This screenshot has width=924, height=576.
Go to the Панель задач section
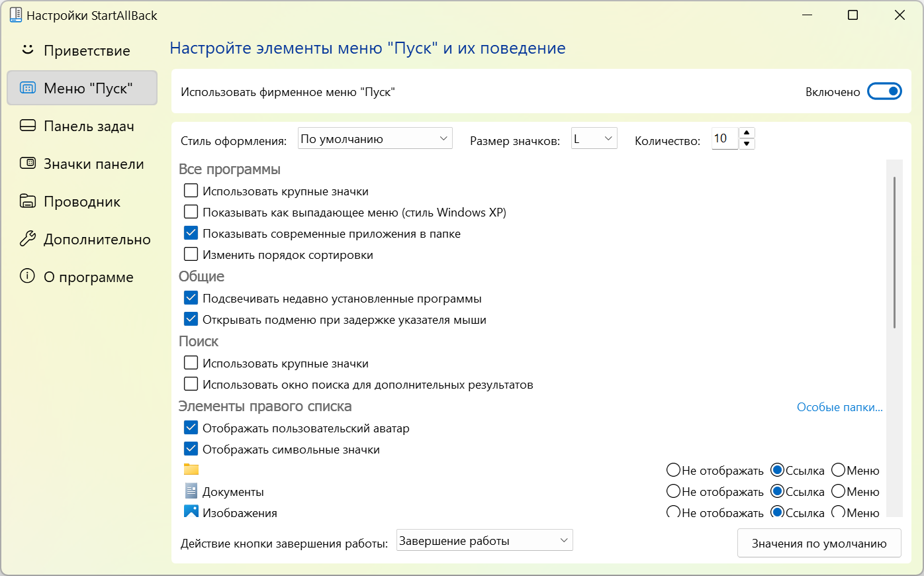(82, 126)
